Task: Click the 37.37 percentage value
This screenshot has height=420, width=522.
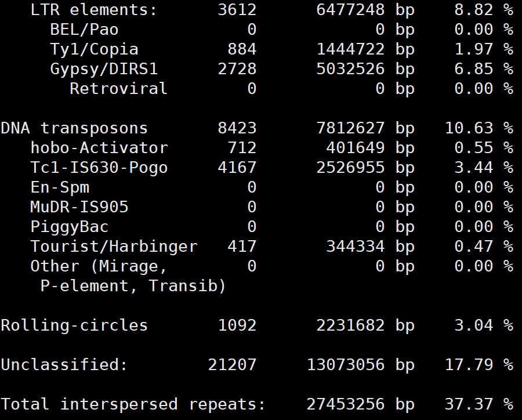Action: point(474,404)
